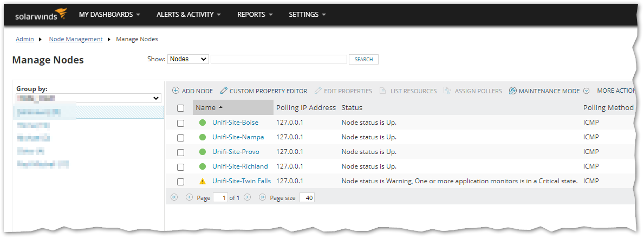Click MAINTENANCE MODE label
Viewport: 644px width, 238px height.
(549, 91)
